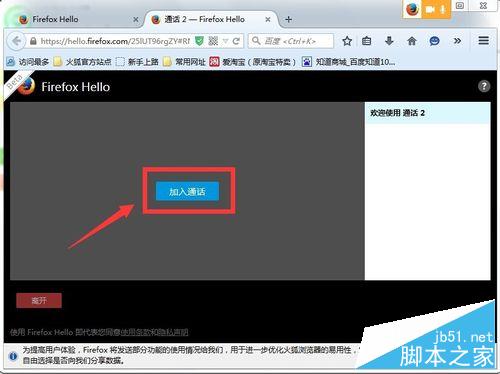500x374 pixels.
Task: Open the 访问最多 bookmark
Action: tap(28, 62)
